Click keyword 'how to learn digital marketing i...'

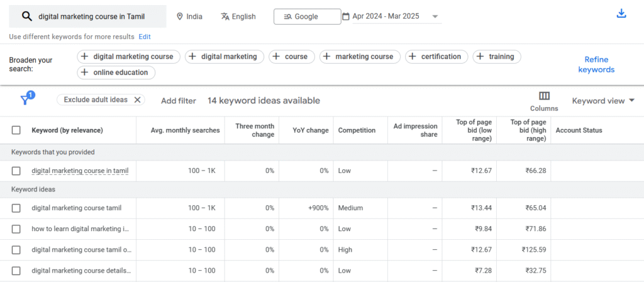(80, 229)
